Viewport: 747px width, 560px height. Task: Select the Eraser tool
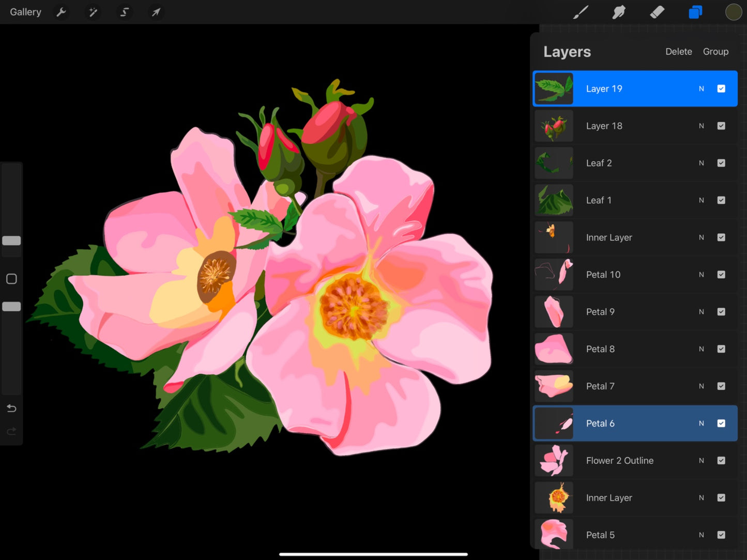click(x=657, y=12)
